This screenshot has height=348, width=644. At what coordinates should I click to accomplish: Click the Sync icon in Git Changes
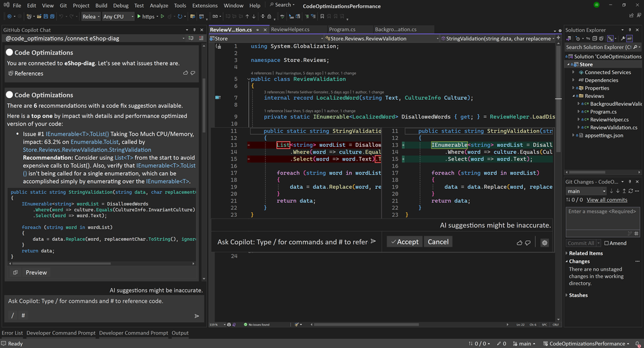[x=631, y=191]
